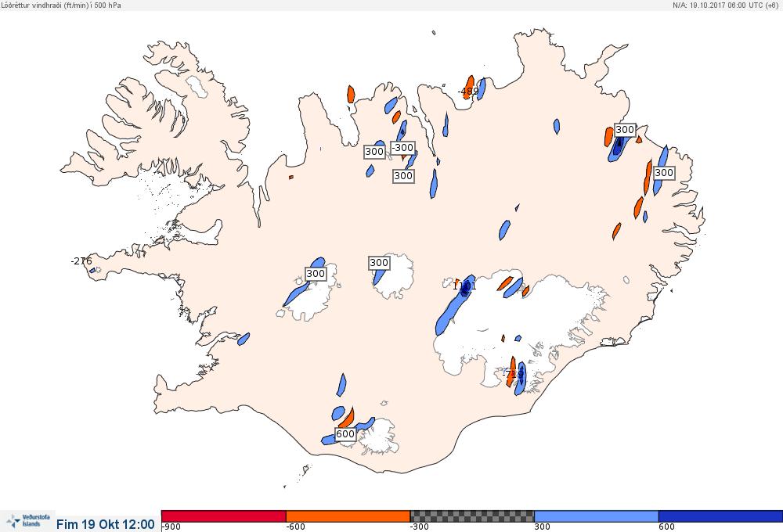Click the map title 'Lóðréttur vindhraði (ft/min) í 500 hPa'
Image resolution: width=783 pixels, height=532 pixels.
61,5
